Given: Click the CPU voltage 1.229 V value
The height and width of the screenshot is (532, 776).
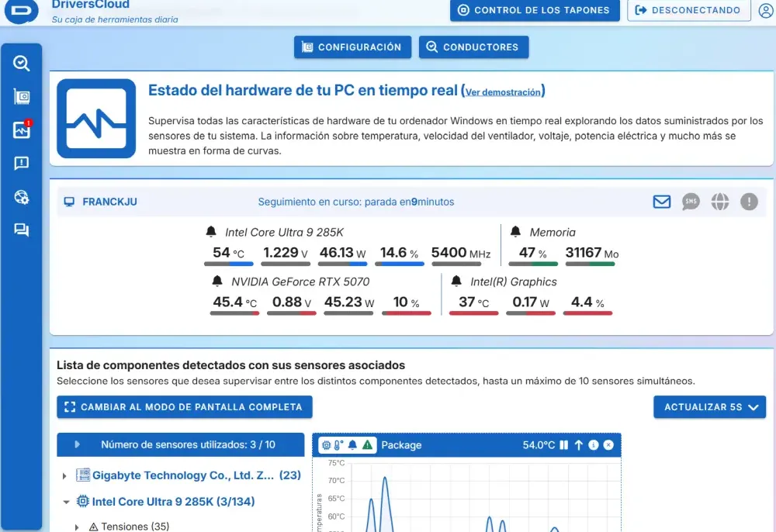Looking at the screenshot, I should point(285,253).
